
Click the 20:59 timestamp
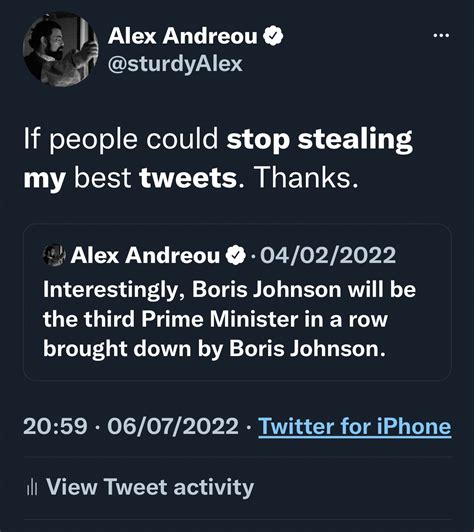click(55, 426)
